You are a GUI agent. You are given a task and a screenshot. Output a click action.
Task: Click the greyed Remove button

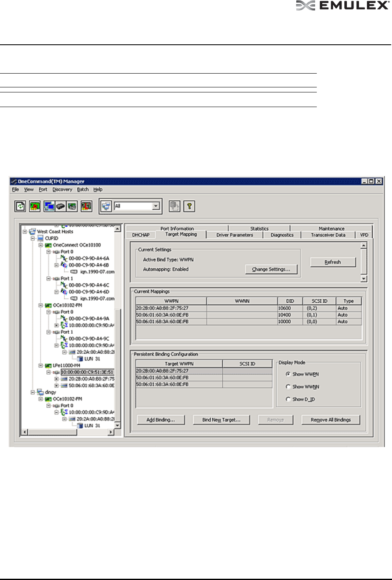point(275,420)
